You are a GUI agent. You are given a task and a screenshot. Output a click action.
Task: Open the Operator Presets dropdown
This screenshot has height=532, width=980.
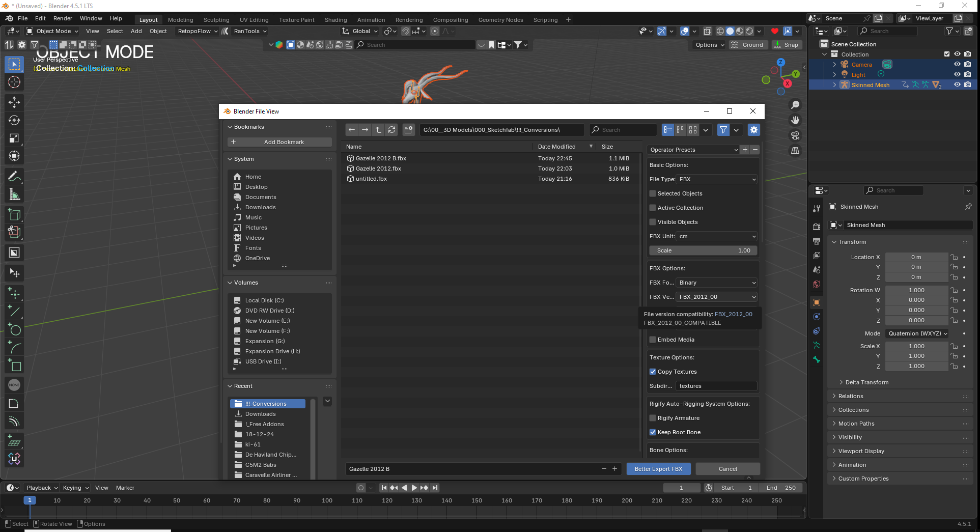693,150
